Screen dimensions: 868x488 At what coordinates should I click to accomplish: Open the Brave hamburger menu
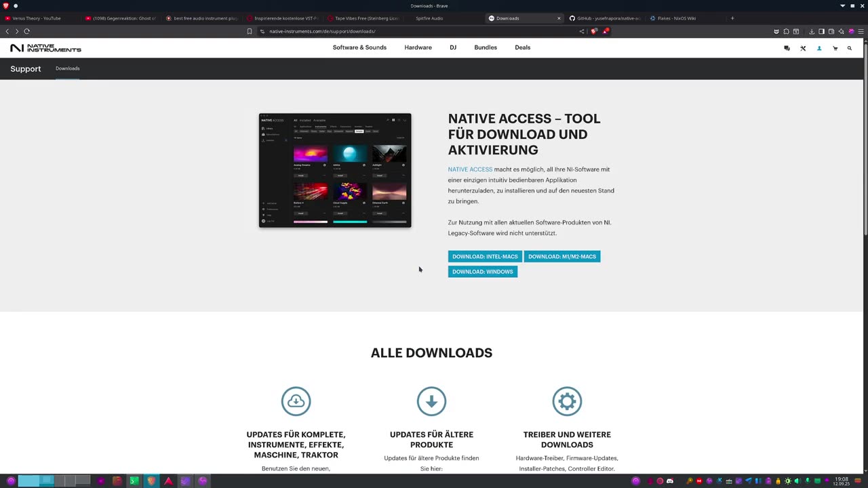861,31
